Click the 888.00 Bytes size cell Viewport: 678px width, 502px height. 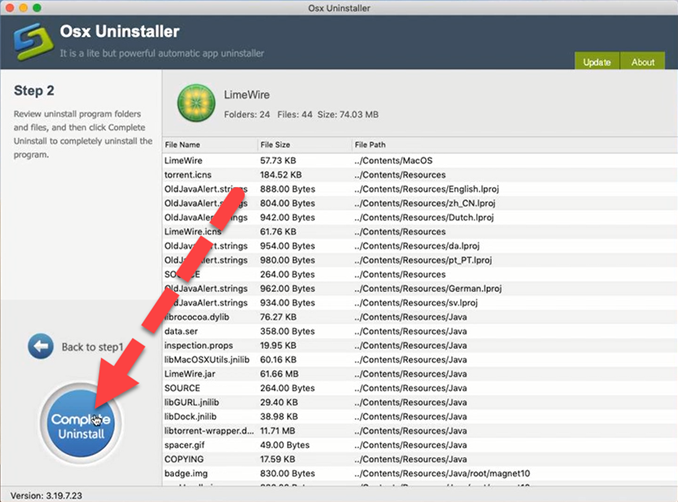click(288, 189)
